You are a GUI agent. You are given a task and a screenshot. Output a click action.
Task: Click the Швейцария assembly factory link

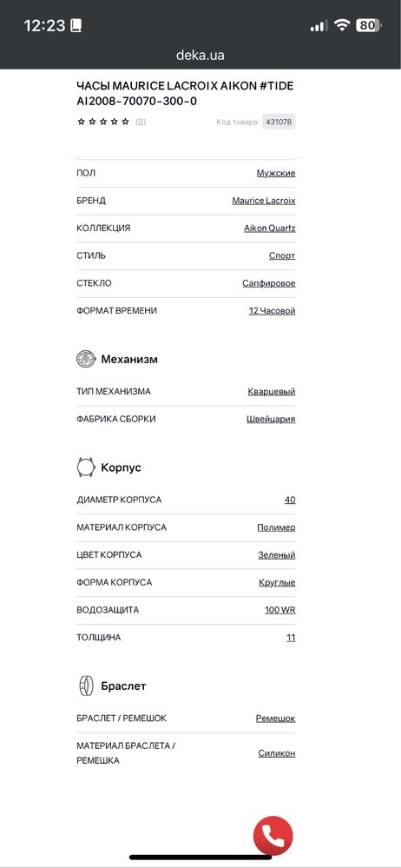point(271,419)
